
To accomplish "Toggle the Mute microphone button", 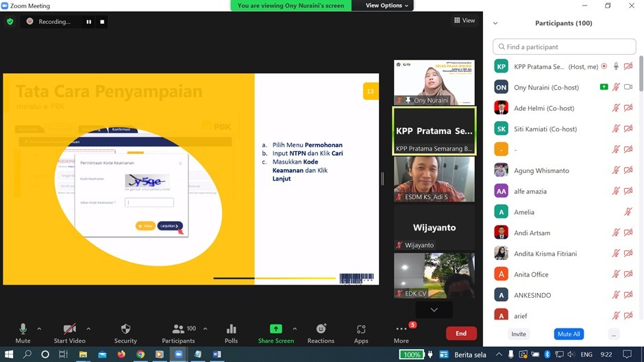I will pyautogui.click(x=23, y=329).
